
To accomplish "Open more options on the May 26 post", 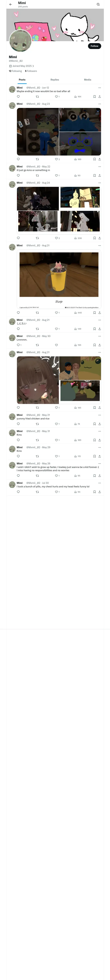I will coord(99,464).
